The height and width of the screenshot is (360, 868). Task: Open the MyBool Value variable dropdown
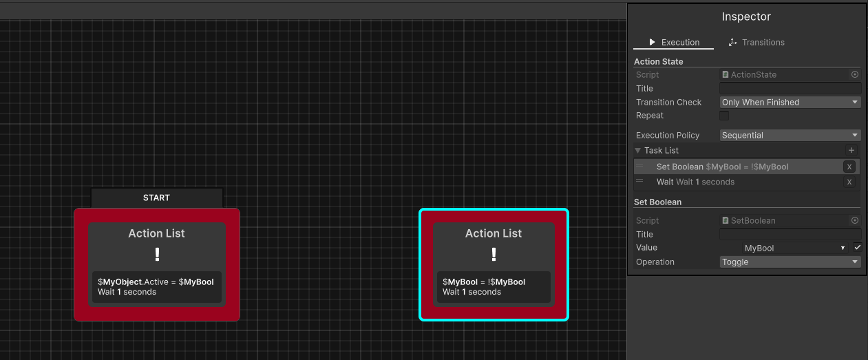tap(795, 248)
